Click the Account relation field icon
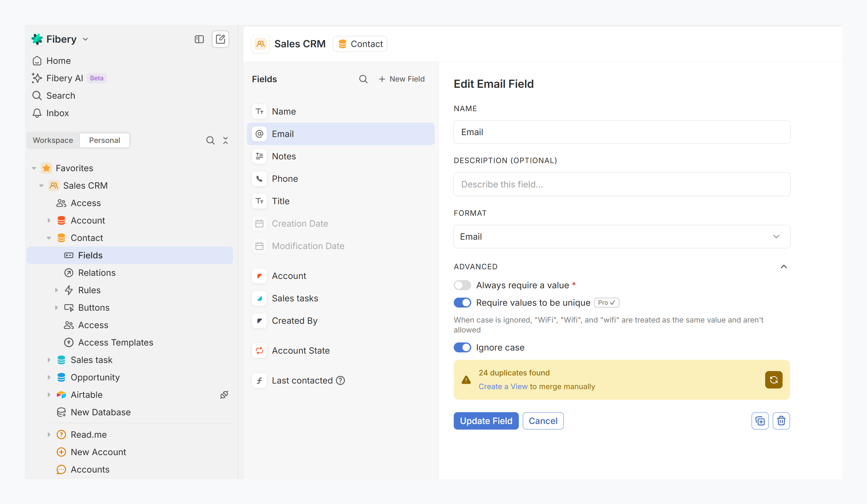 tap(259, 276)
